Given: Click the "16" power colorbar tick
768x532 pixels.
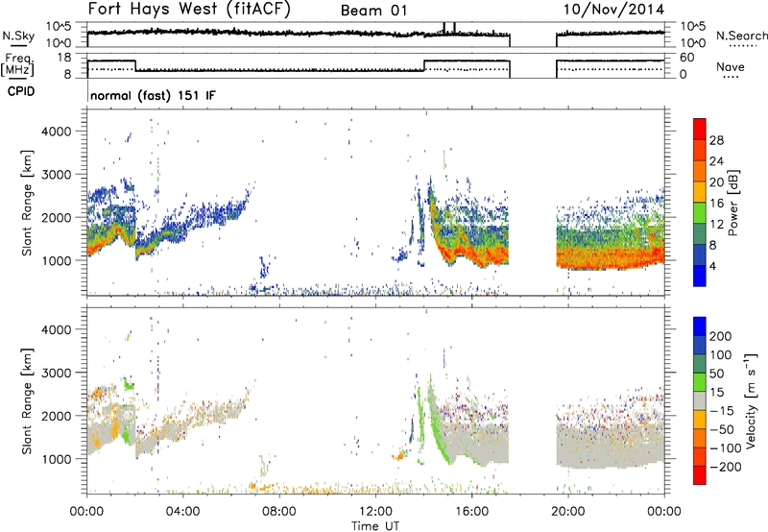Looking at the screenshot, I should click(x=716, y=203).
